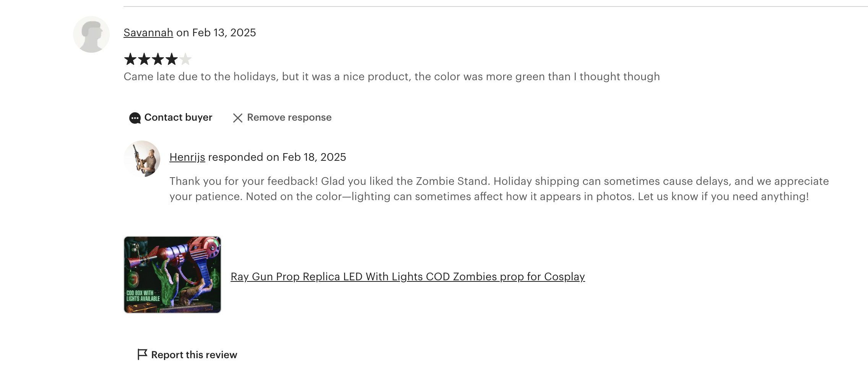
Task: Select the Contact buyer label
Action: tap(178, 117)
